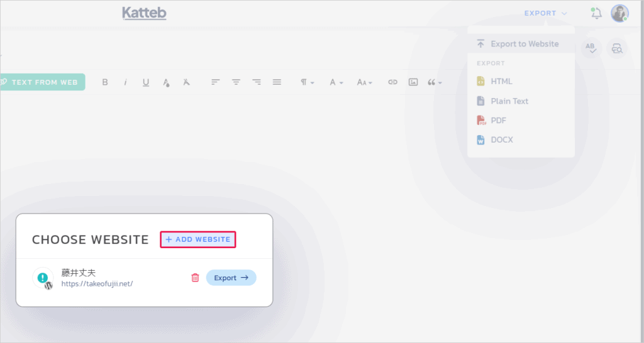Click Export for 藤井丈夫 website

pos(231,278)
